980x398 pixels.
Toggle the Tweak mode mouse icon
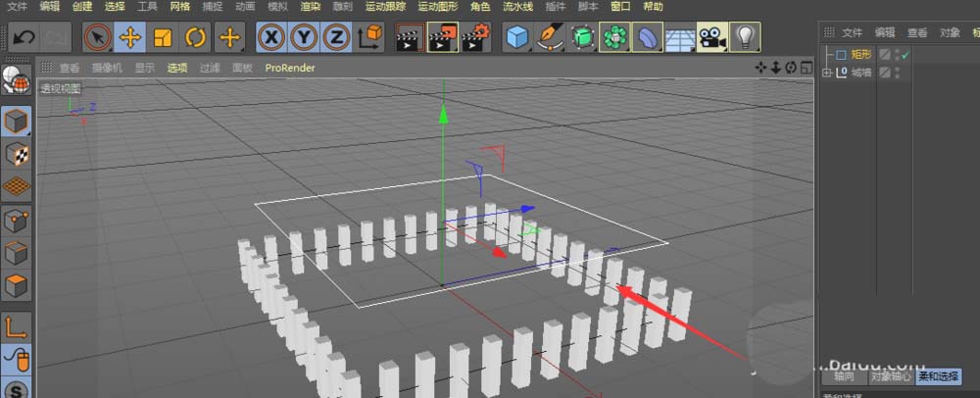point(17,360)
